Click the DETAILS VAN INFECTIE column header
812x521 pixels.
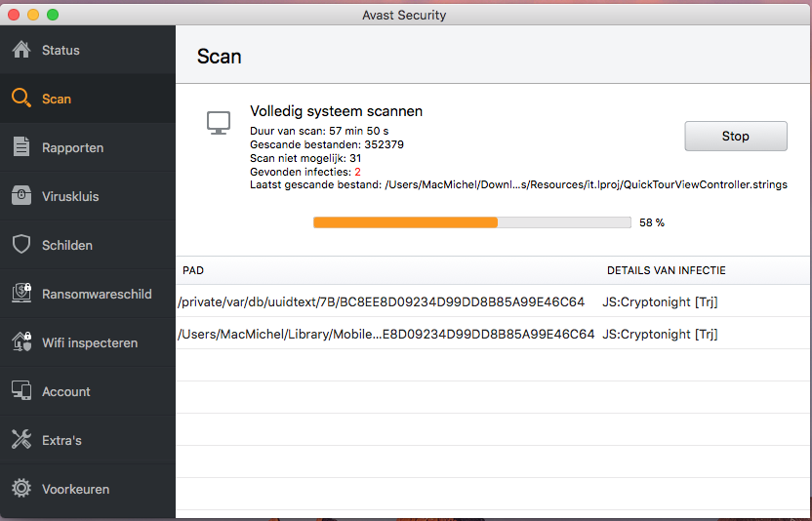[666, 270]
